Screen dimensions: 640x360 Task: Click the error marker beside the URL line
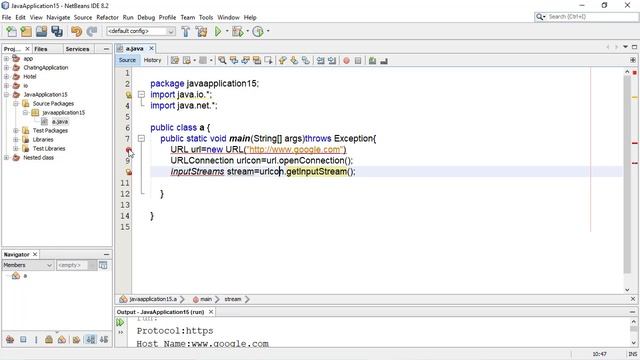pyautogui.click(x=129, y=150)
